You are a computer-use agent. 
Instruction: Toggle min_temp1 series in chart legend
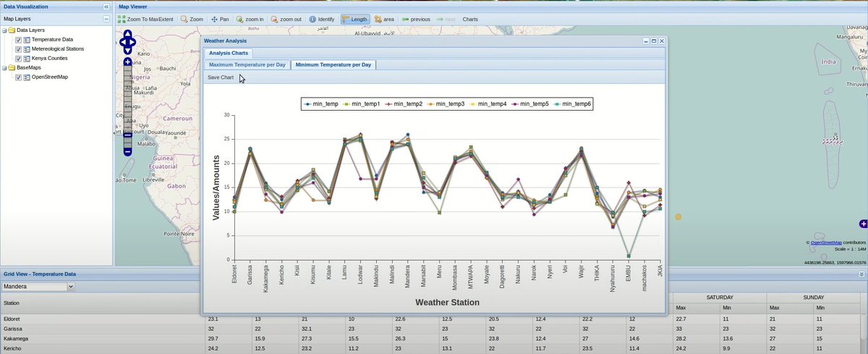[361, 104]
